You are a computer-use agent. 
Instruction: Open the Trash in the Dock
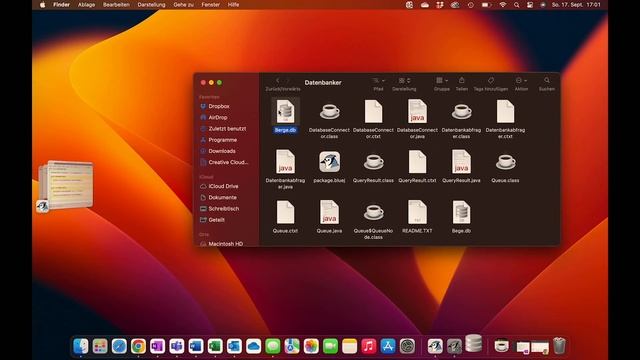pyautogui.click(x=559, y=345)
